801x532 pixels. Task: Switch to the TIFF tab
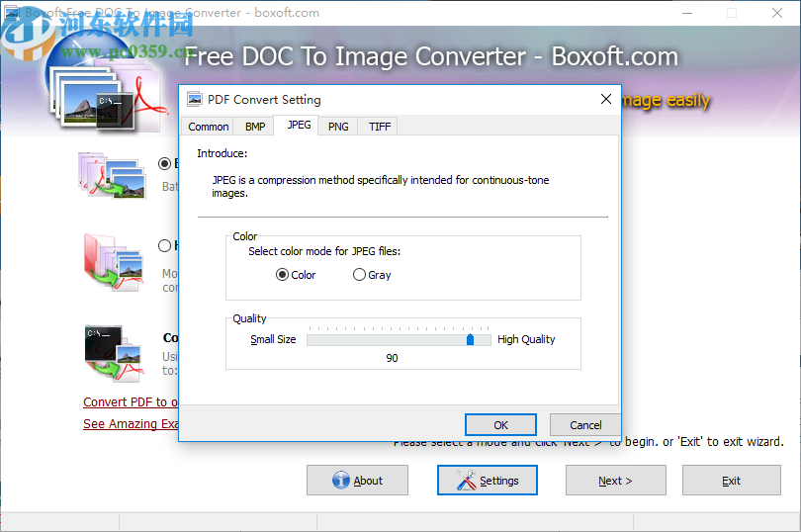380,127
